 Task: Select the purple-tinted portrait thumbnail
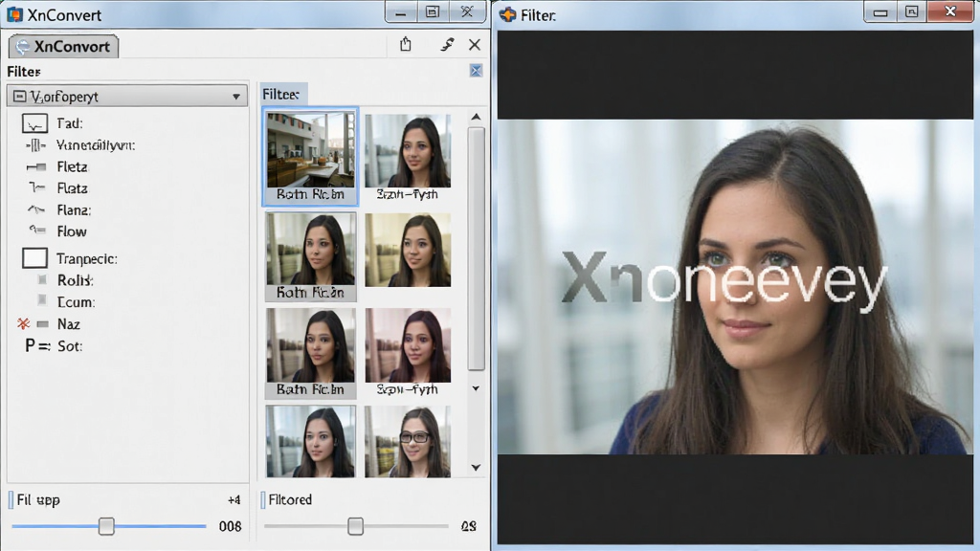pos(408,352)
